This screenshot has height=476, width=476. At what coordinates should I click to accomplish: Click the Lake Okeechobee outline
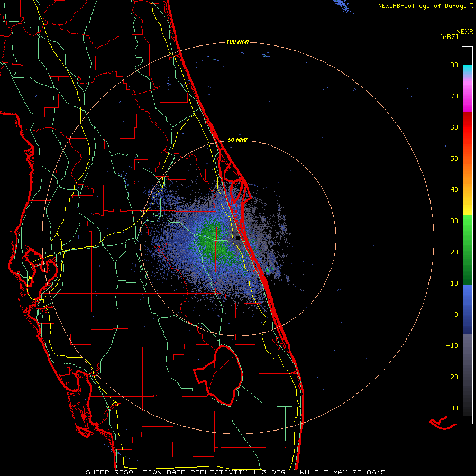218,375
